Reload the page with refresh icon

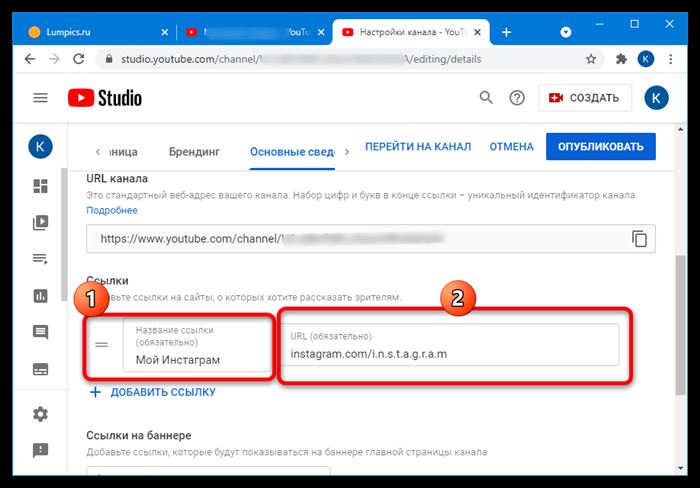(x=79, y=59)
